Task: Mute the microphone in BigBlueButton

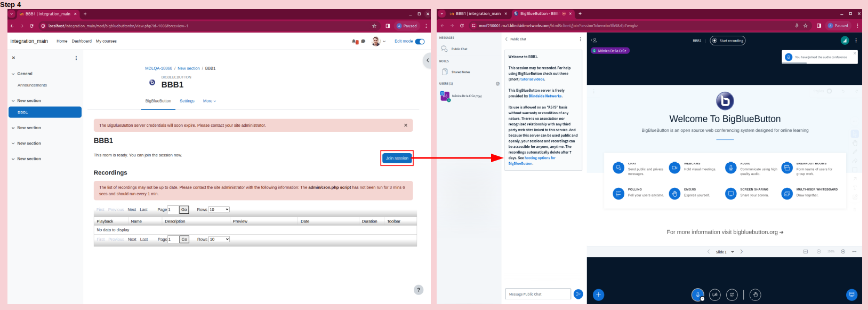Action: [697, 295]
